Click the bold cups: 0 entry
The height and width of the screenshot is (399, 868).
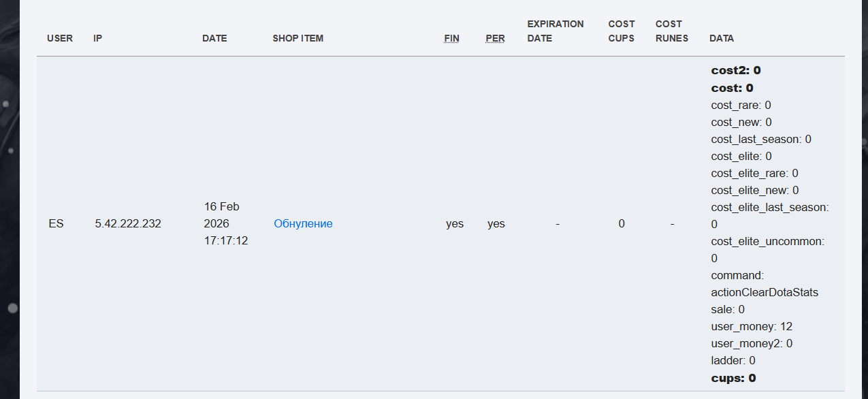tap(733, 378)
